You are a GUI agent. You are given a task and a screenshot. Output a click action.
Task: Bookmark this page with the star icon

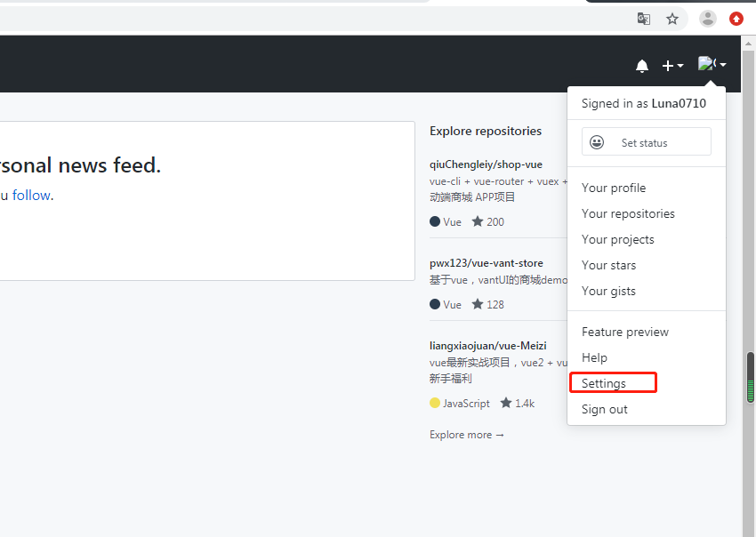coord(672,20)
